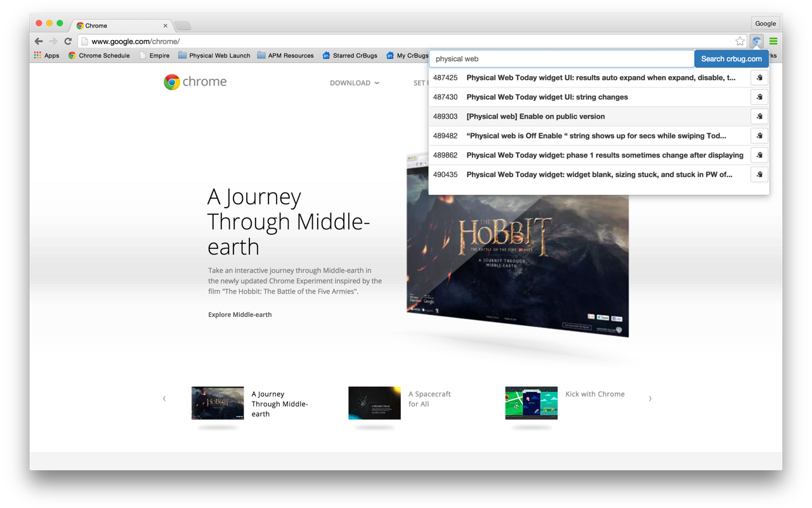Screen dimensions: 812x508
Task: Open the Empire bookmark
Action: [x=154, y=55]
